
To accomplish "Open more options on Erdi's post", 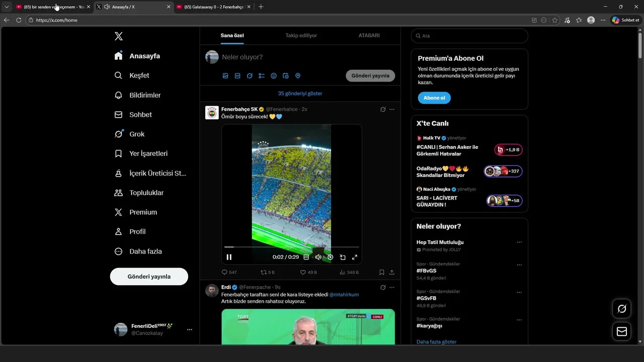I will [392, 287].
